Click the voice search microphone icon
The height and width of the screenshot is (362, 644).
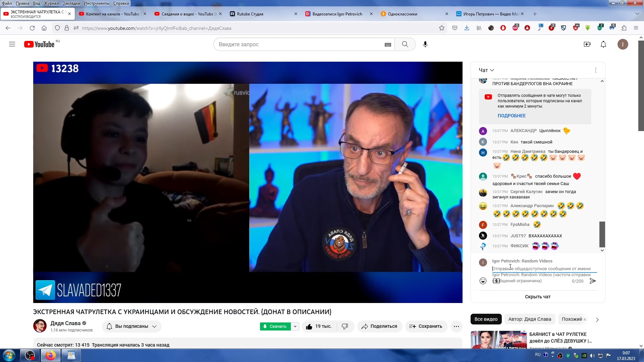coord(425,44)
